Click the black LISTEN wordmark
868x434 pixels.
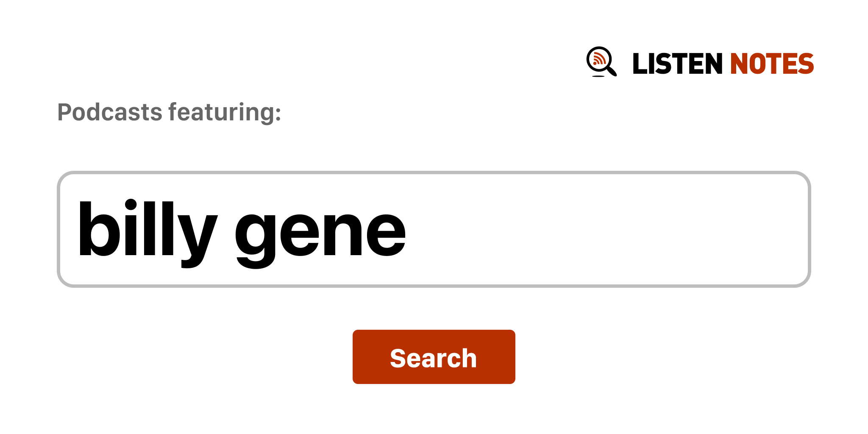coord(677,64)
